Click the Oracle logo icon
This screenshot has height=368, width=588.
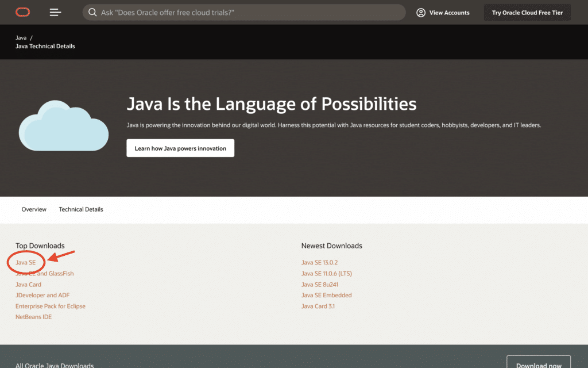[x=22, y=12]
